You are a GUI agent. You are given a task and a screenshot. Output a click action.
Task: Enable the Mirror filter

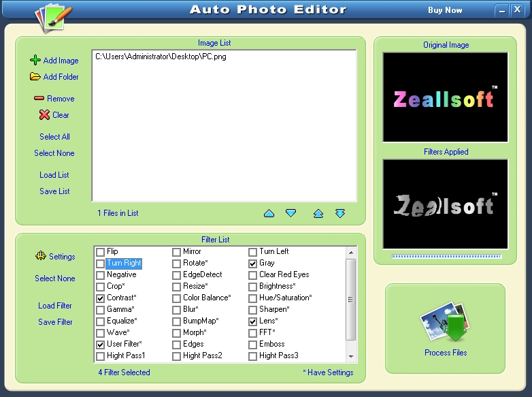(x=176, y=252)
